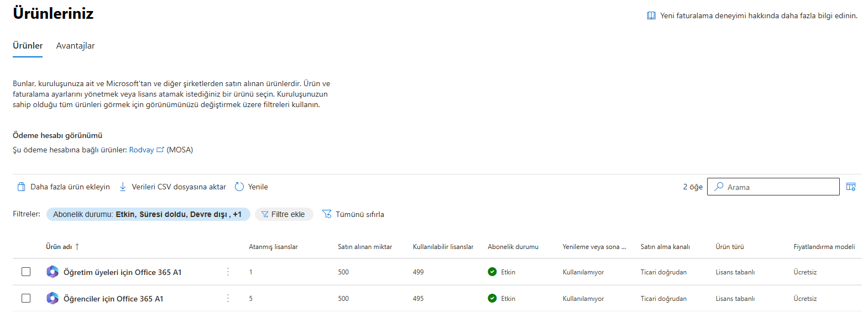Click the Ücretsiz cell in Öğrenciler row
This screenshot has width=868, height=323.
click(805, 299)
